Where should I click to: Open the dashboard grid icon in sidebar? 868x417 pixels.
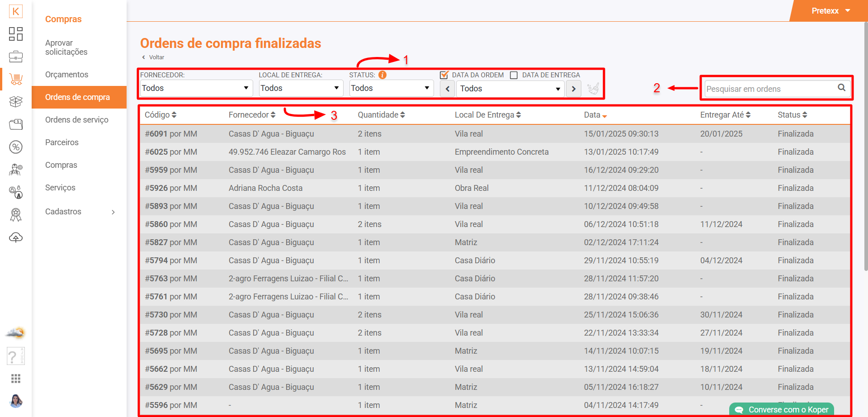tap(16, 34)
